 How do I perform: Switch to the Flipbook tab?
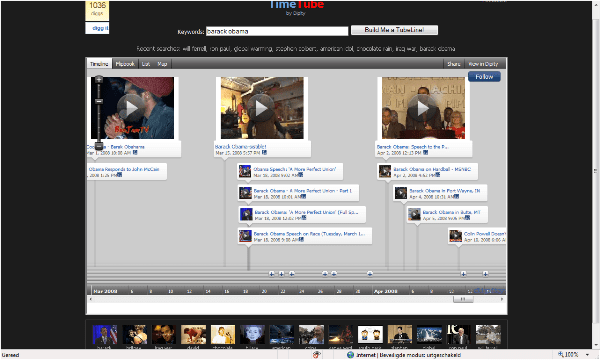point(125,64)
